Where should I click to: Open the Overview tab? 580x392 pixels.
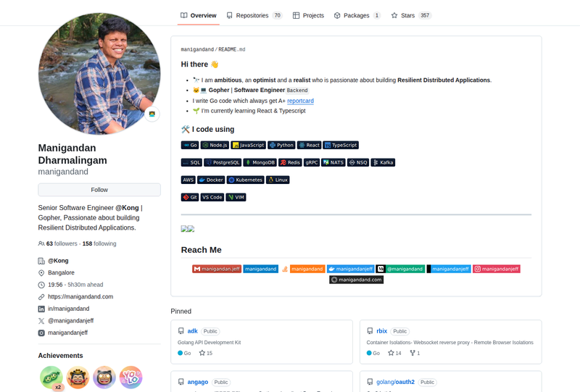pyautogui.click(x=198, y=15)
